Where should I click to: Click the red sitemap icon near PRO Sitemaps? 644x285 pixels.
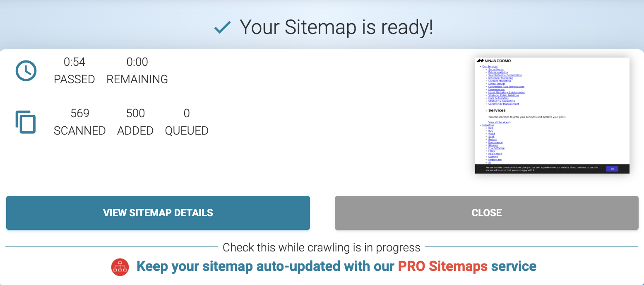(x=120, y=266)
